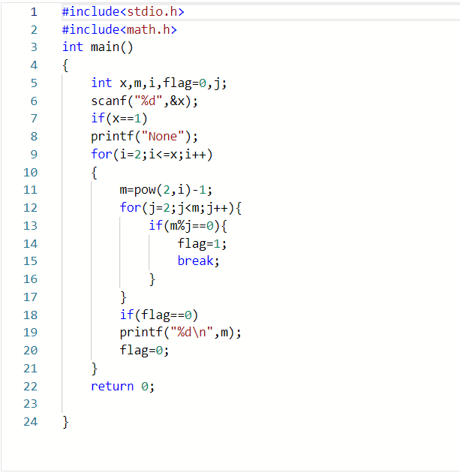Screen dimensions: 460x476
Task: Click the break keyword
Action: click(x=195, y=261)
